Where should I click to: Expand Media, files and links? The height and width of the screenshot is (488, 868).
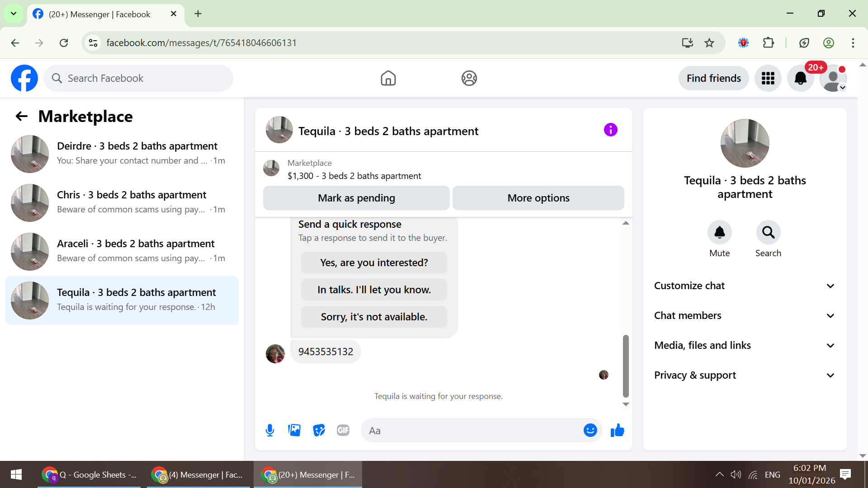point(745,345)
